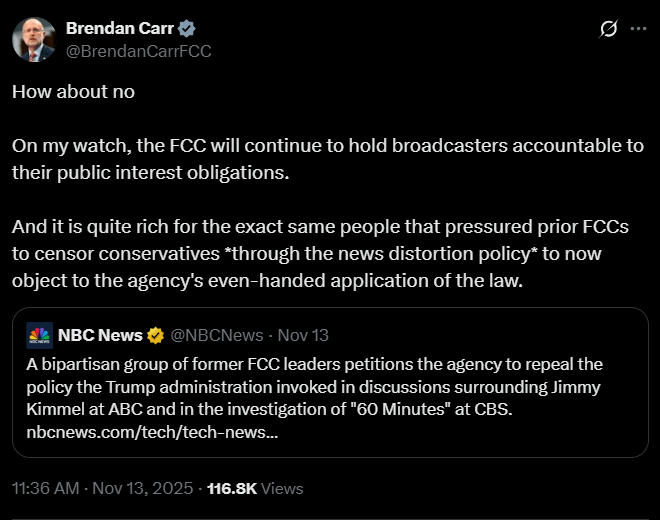Open the three-dot more options menu
This screenshot has height=520, width=660.
click(x=638, y=29)
